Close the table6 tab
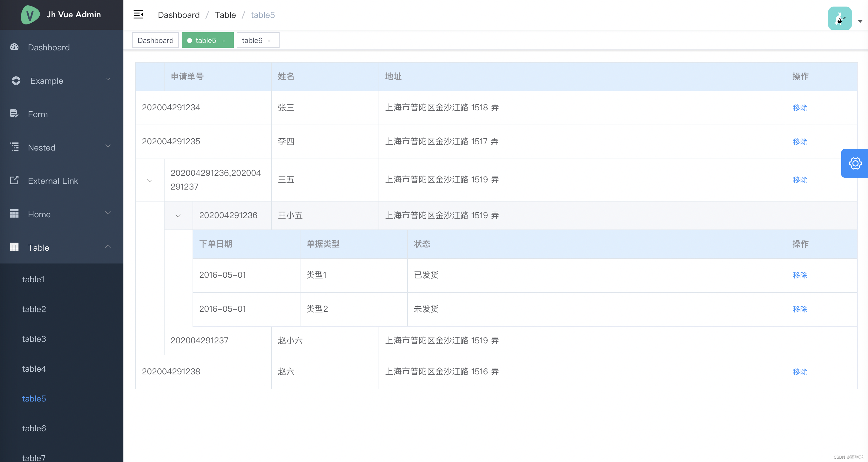 (x=269, y=41)
